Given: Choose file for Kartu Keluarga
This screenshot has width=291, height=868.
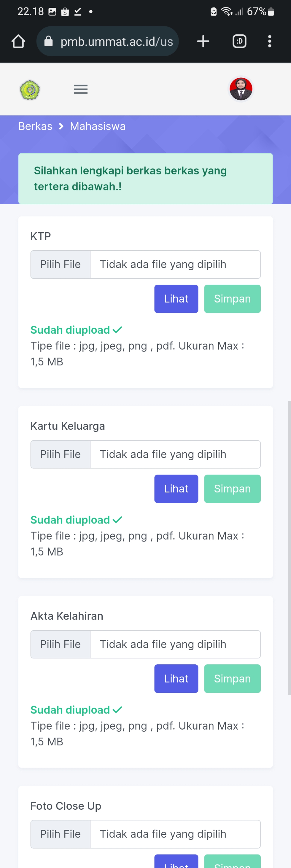Looking at the screenshot, I should (61, 454).
